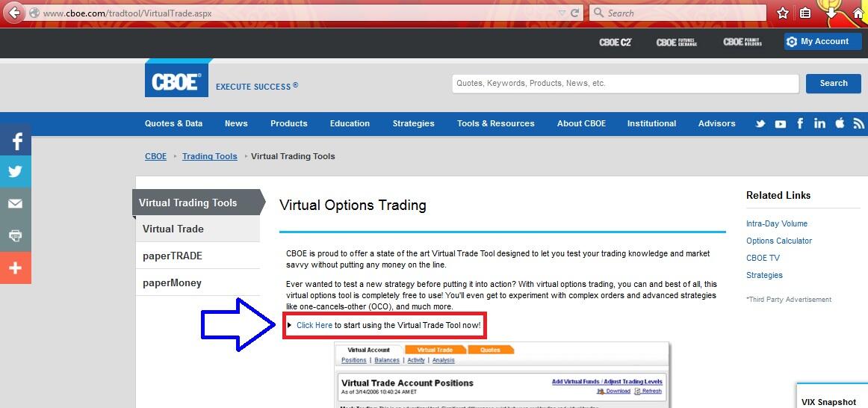
Task: Click the downloads arrow icon
Action: [x=832, y=12]
